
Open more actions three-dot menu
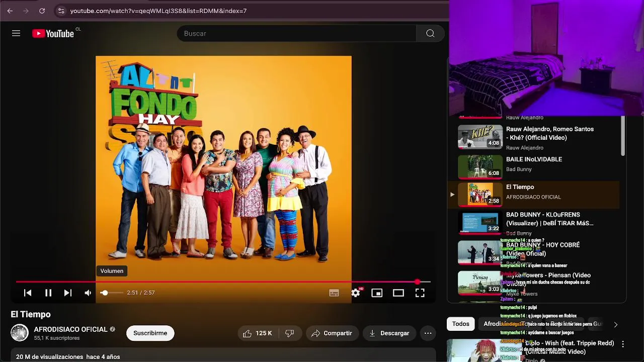(428, 333)
